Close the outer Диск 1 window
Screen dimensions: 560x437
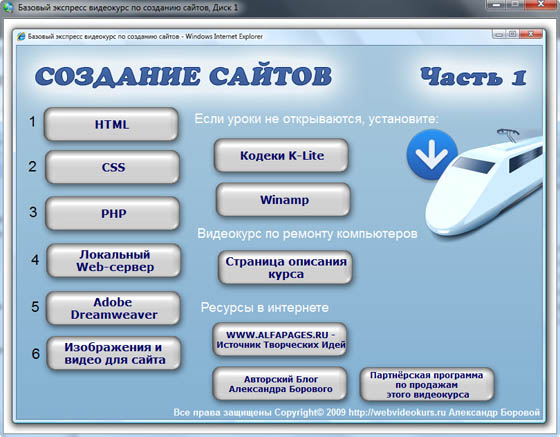pyautogui.click(x=541, y=4)
